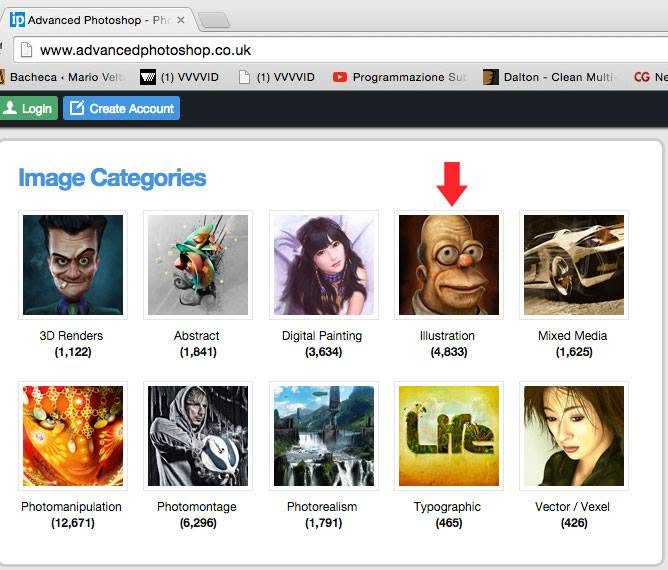Open the first VVVVID bookmark icon
This screenshot has width=668, height=570.
148,77
